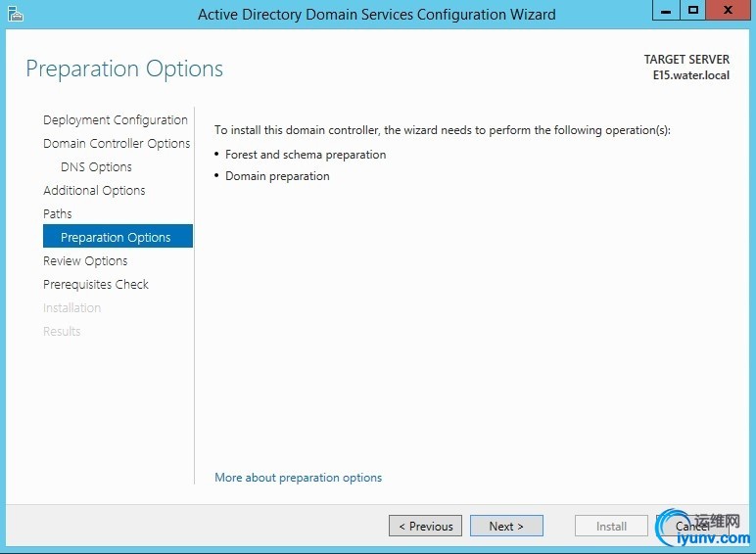The image size is (756, 554).
Task: Open More about preparation options link
Action: tap(298, 478)
